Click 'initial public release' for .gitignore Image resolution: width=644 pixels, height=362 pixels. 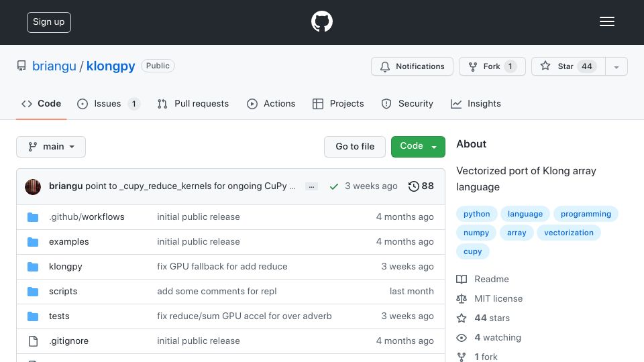tap(199, 341)
